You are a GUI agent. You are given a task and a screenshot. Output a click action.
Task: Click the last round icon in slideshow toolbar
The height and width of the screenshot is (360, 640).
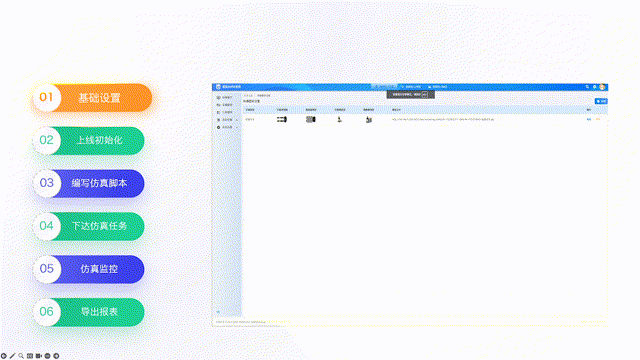56,356
